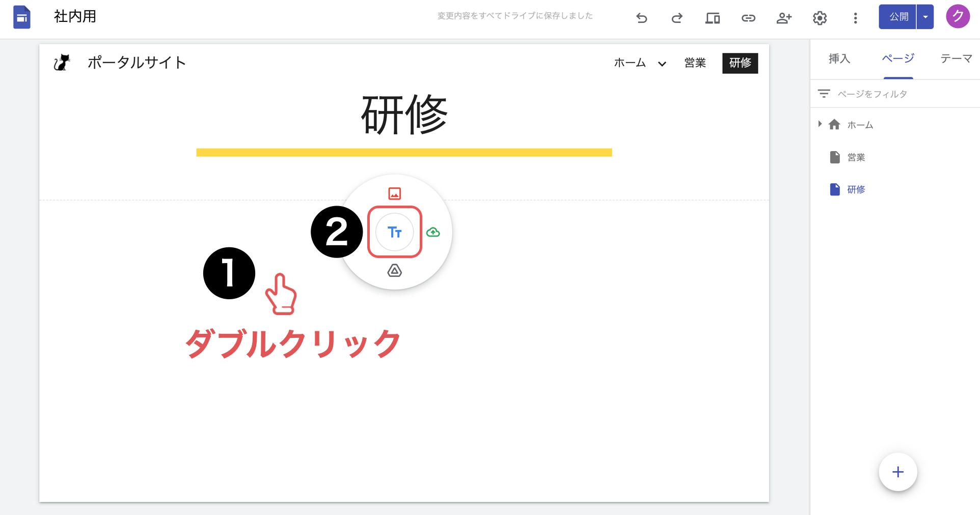Expand the ホーム navigation submenu chevron
The height and width of the screenshot is (515, 980).
662,64
